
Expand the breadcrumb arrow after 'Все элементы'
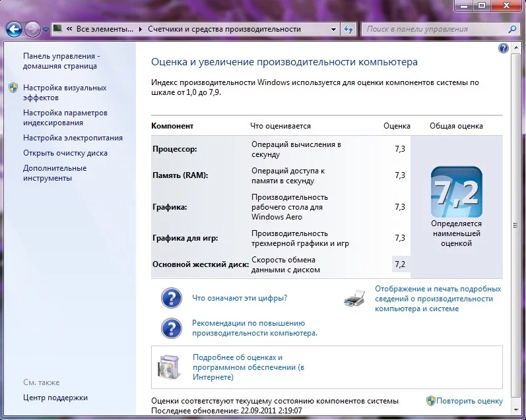point(139,29)
